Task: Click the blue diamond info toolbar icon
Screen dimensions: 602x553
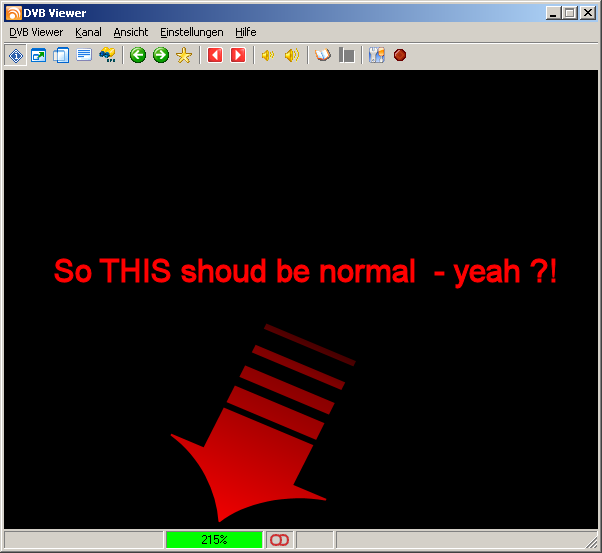Action: pos(16,55)
